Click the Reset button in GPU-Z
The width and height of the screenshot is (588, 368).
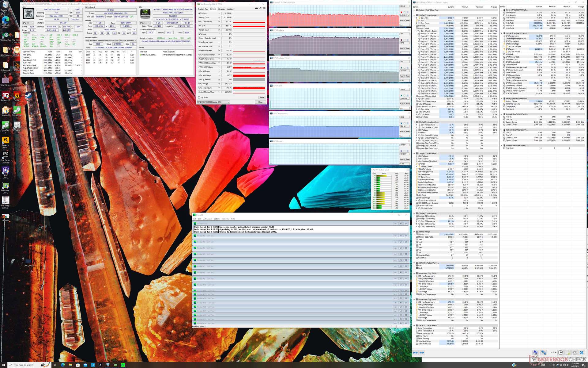click(262, 98)
